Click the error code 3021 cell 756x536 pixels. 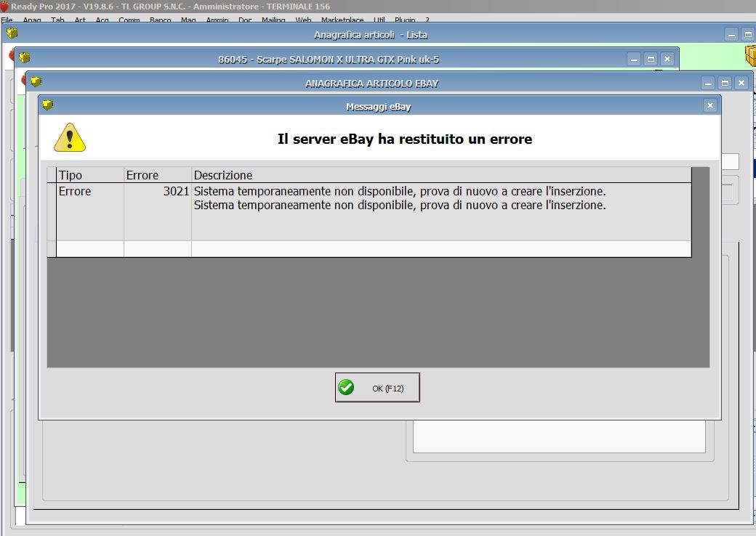[158, 211]
